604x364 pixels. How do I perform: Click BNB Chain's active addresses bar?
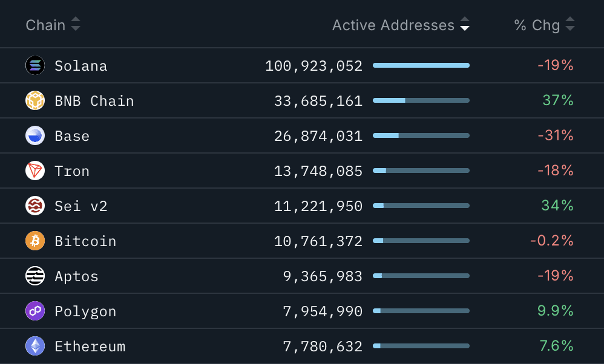point(421,100)
